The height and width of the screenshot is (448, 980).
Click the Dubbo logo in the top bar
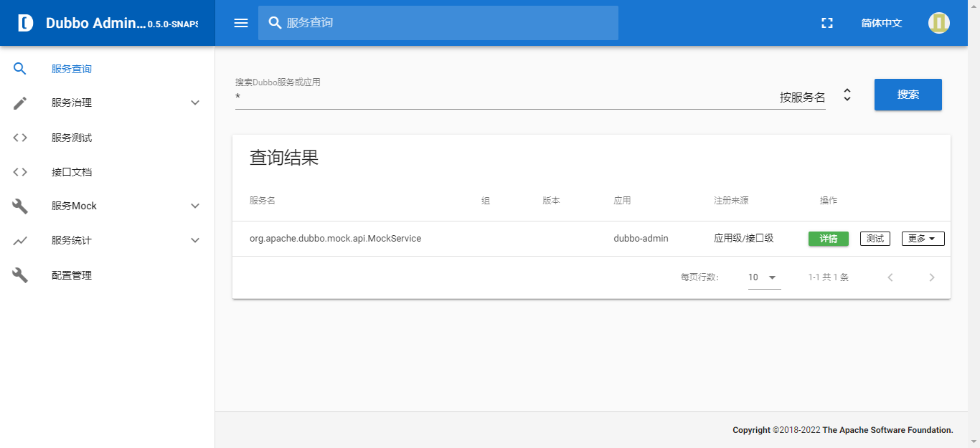tap(24, 22)
